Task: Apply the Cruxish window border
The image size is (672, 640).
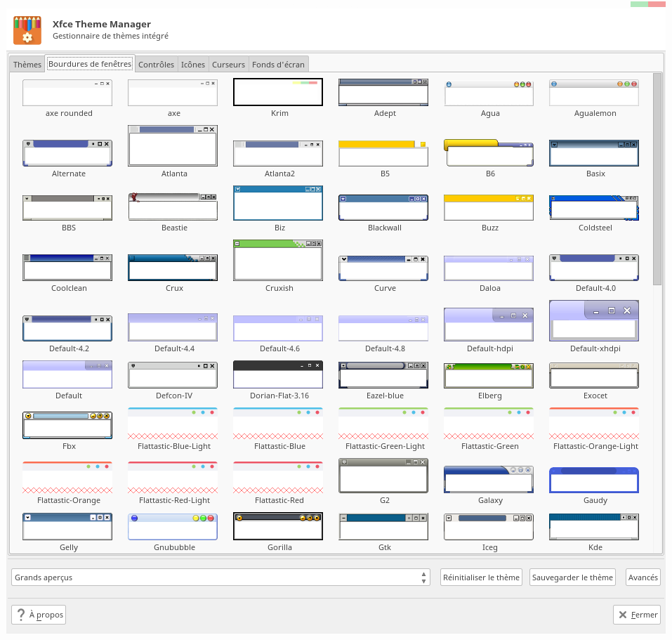Action: (x=277, y=260)
